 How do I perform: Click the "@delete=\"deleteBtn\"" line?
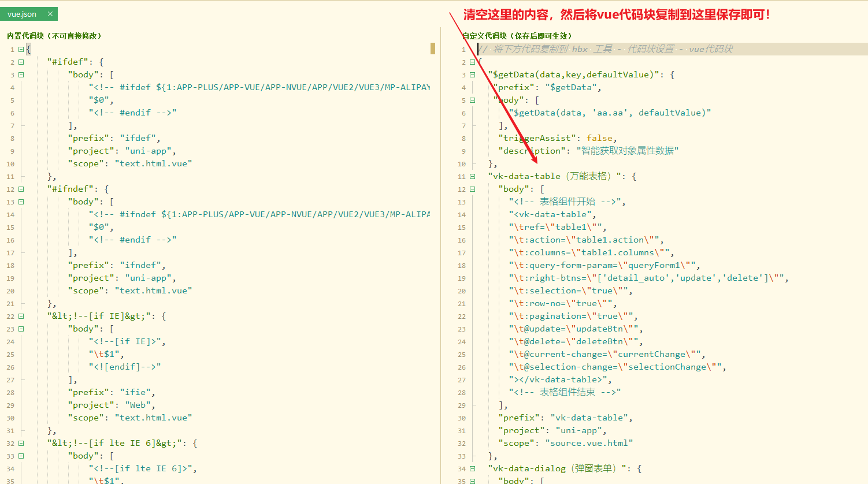coord(576,341)
